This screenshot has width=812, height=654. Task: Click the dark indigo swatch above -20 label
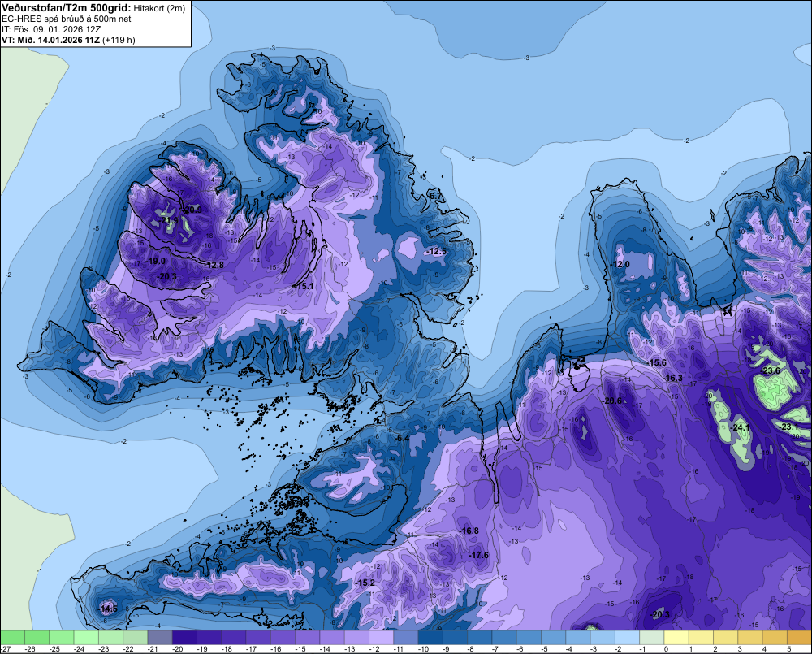click(x=185, y=637)
